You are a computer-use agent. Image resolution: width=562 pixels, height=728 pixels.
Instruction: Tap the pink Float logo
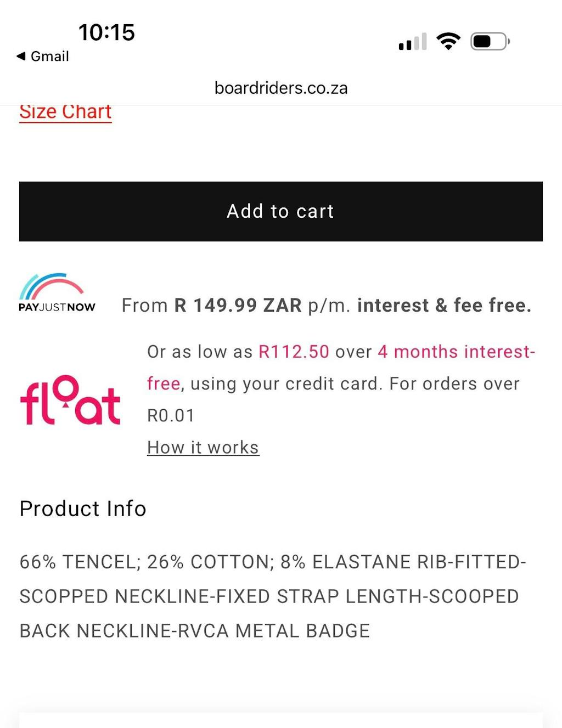point(70,400)
